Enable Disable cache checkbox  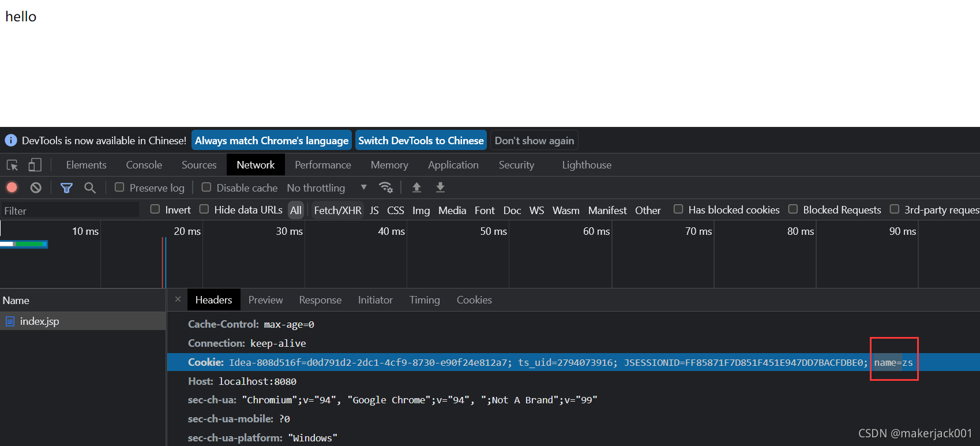(x=206, y=187)
